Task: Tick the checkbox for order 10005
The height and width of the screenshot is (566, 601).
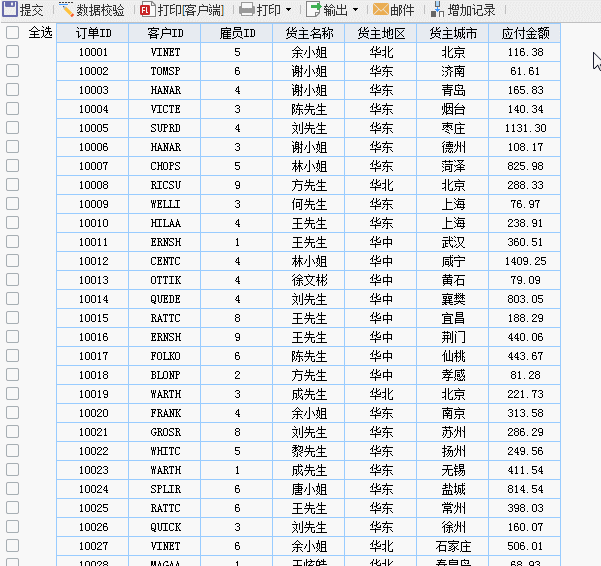Action: [12, 128]
